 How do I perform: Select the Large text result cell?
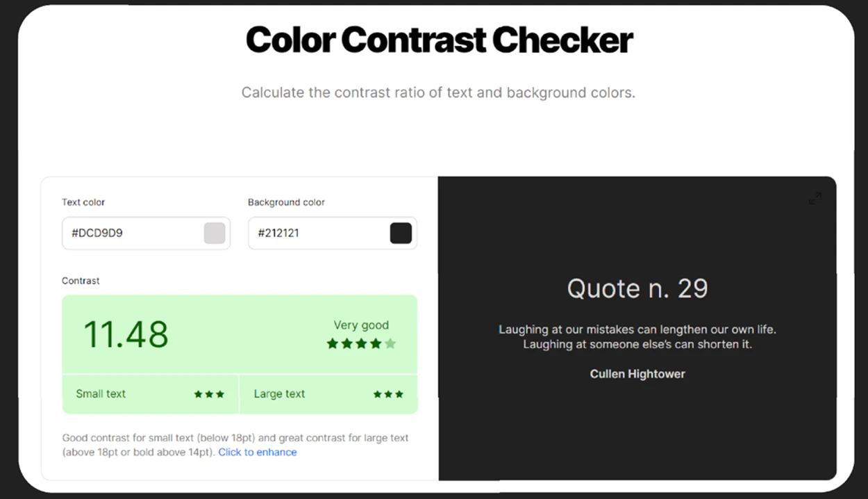coord(328,394)
